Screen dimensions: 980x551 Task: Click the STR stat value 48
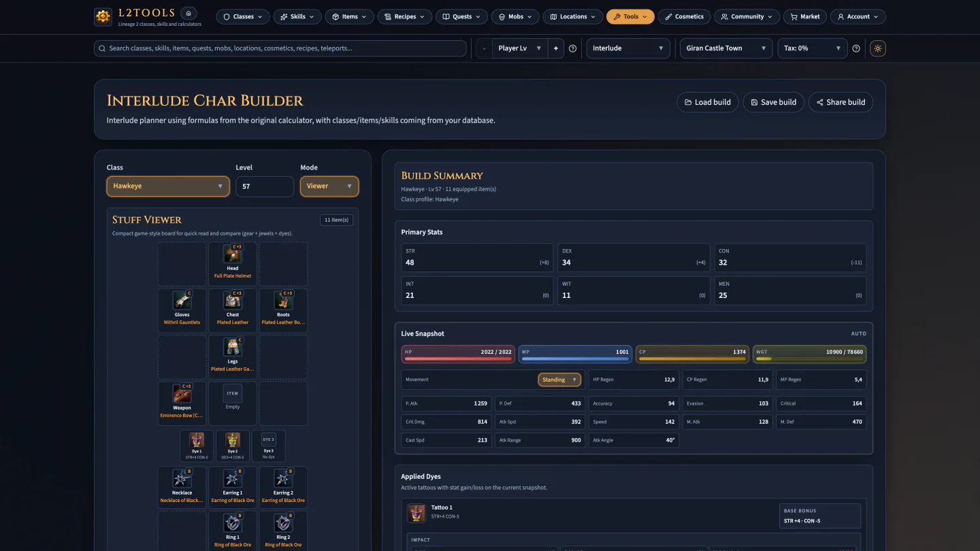click(410, 263)
